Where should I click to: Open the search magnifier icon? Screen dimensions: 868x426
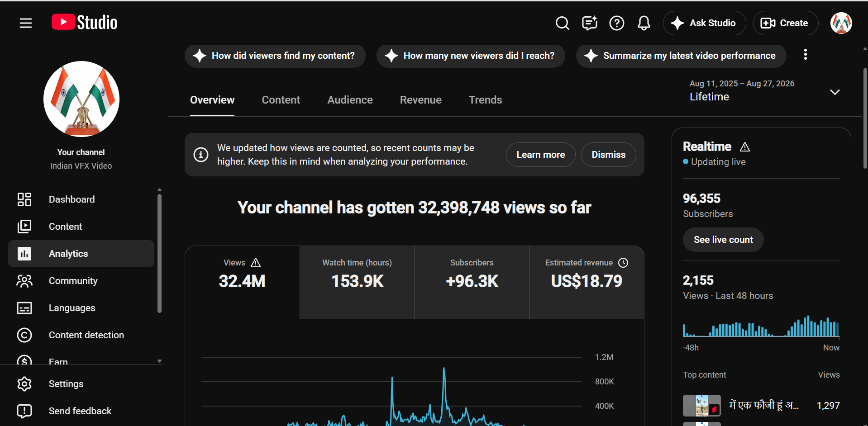(562, 23)
